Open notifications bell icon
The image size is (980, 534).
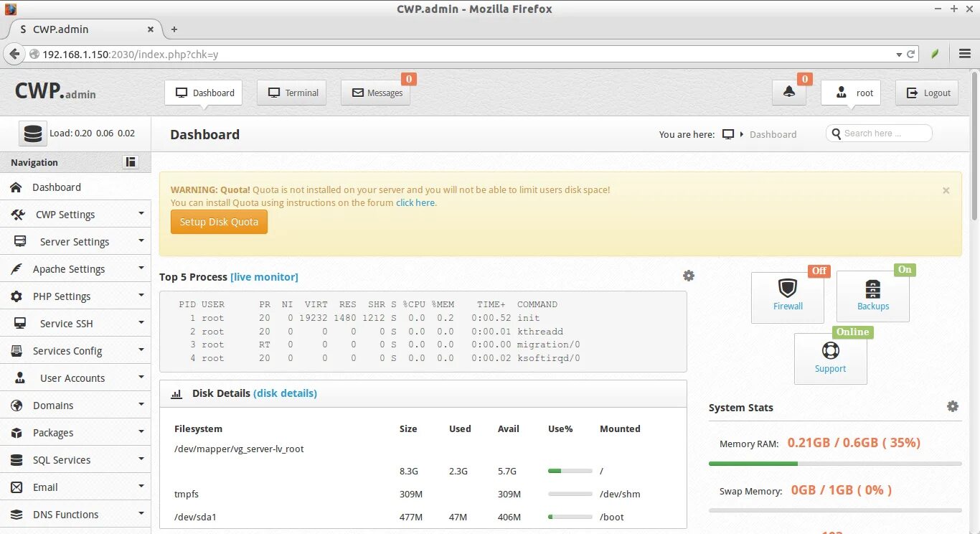[x=789, y=93]
